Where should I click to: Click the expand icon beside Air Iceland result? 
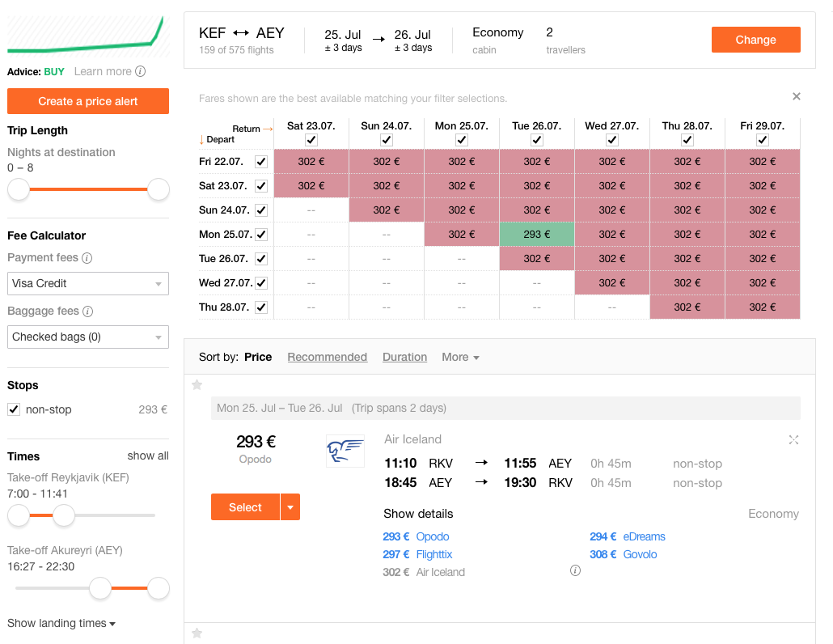click(793, 439)
